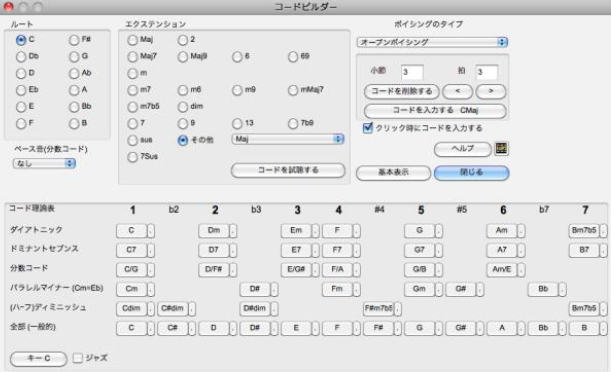Open ヘルプ help button
The width and height of the screenshot is (611, 372).
point(463,149)
